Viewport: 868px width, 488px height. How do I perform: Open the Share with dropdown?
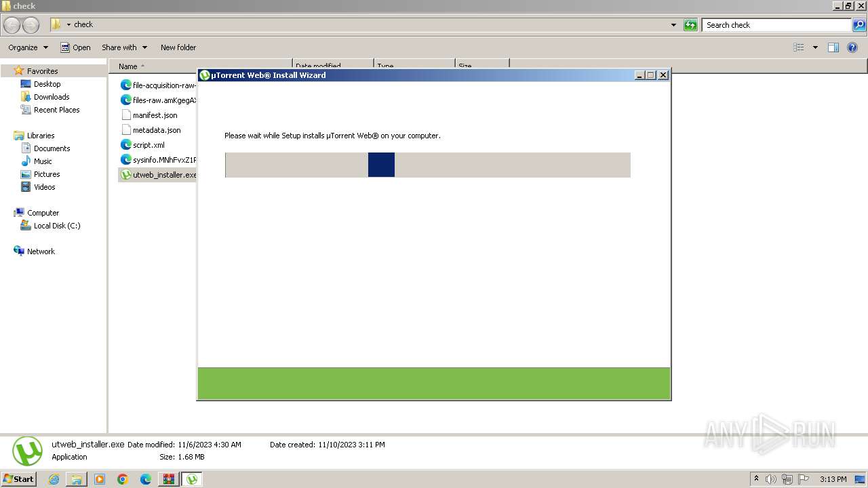tap(124, 47)
